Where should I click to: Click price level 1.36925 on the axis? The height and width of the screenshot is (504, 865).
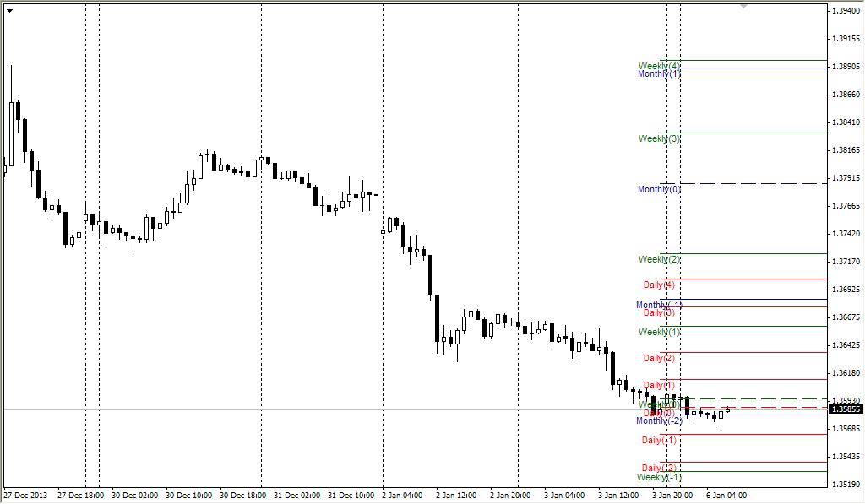[x=846, y=290]
